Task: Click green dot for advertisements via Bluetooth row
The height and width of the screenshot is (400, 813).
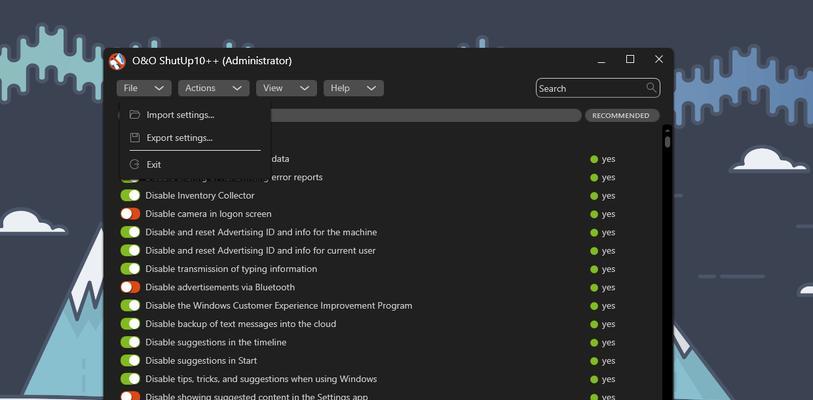Action: (594, 287)
